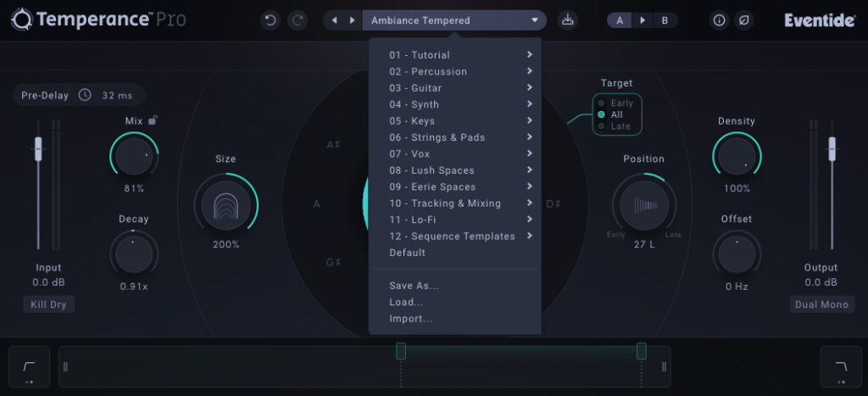Screen dimensions: 868x396
Task: Choose Load... in preset menu
Action: 454,303
